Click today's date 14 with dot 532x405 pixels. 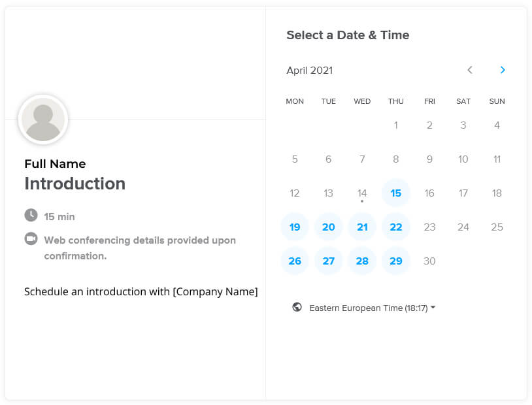click(362, 194)
